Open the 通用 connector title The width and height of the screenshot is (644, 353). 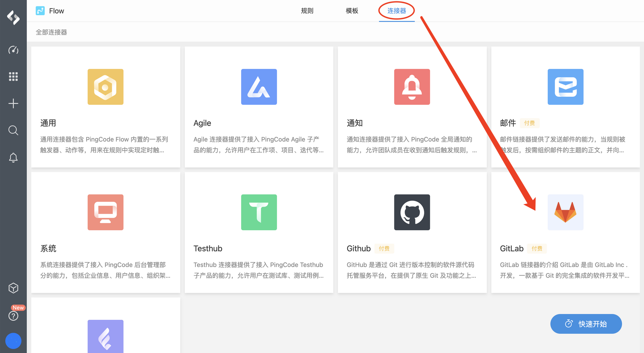tap(48, 123)
